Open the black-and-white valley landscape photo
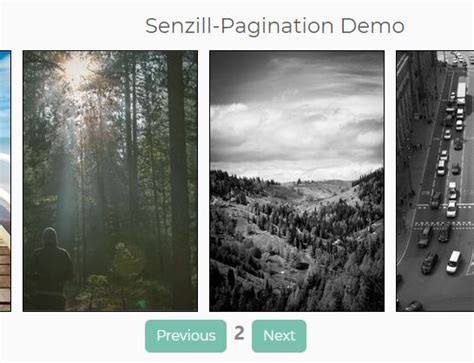The image size is (474, 363). tap(297, 181)
